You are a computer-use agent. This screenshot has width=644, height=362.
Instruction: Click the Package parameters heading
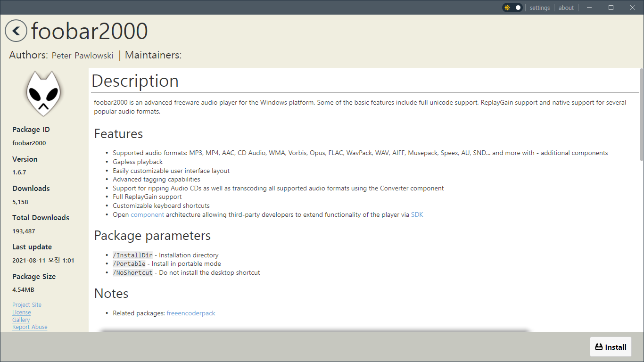click(x=152, y=236)
